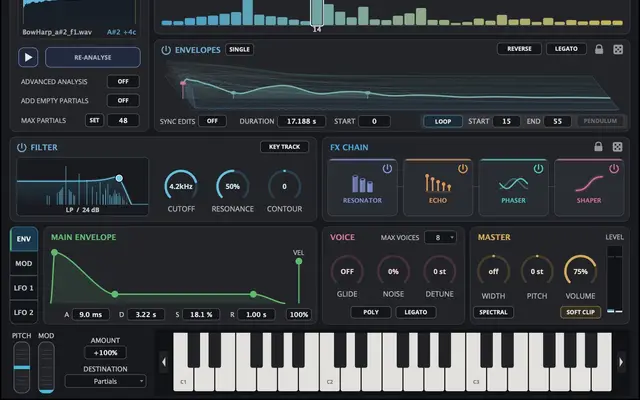Enable the REVERSE envelope option

519,49
